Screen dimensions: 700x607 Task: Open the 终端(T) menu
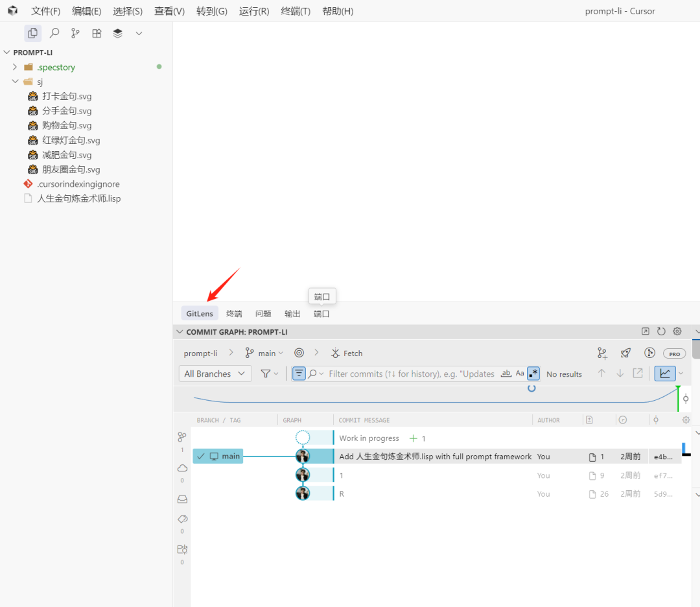(296, 11)
